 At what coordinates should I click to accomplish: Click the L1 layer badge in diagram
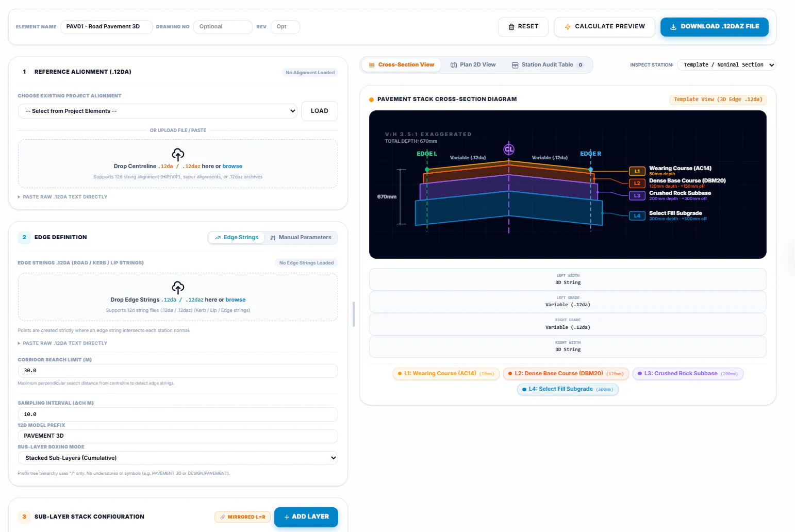[x=637, y=171]
